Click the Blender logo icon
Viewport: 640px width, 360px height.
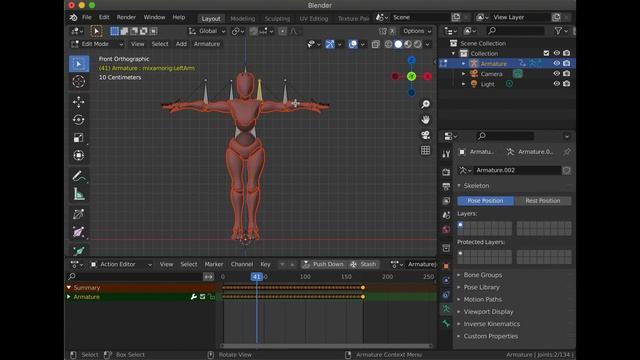tap(73, 18)
